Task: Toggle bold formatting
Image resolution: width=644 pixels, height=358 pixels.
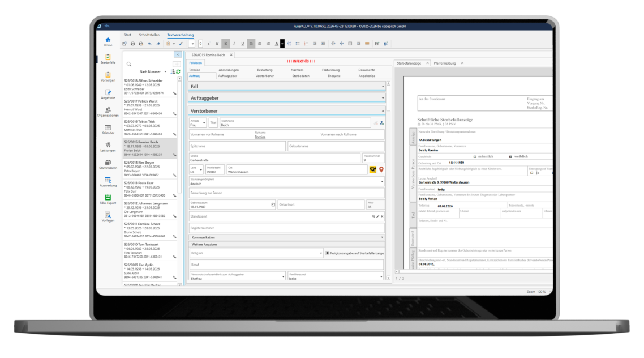Action: pos(225,44)
